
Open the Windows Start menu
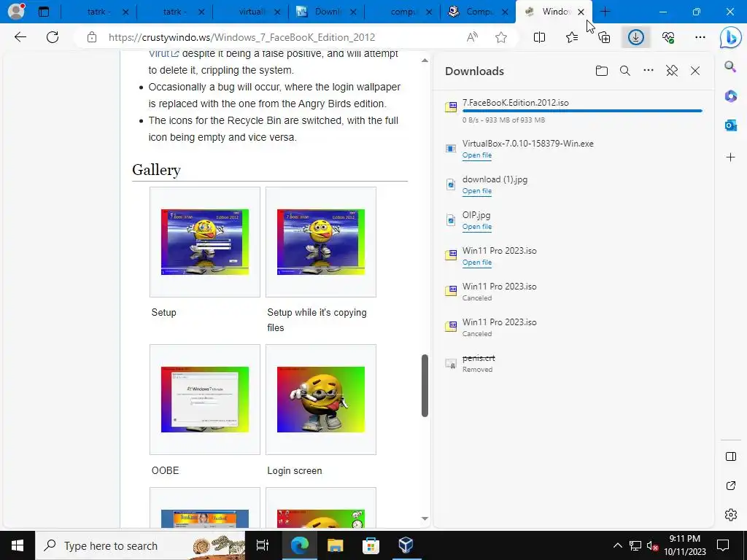click(18, 545)
